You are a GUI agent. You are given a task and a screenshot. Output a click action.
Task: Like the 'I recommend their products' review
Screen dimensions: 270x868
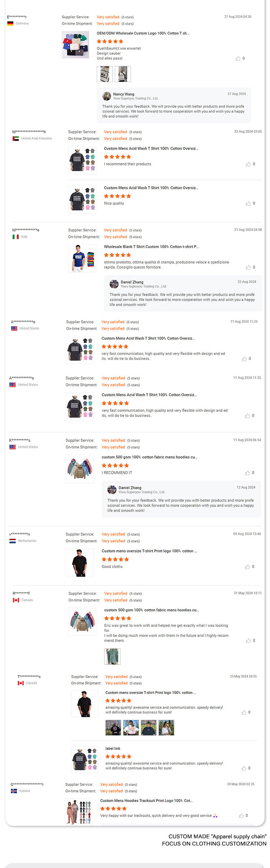(x=248, y=164)
